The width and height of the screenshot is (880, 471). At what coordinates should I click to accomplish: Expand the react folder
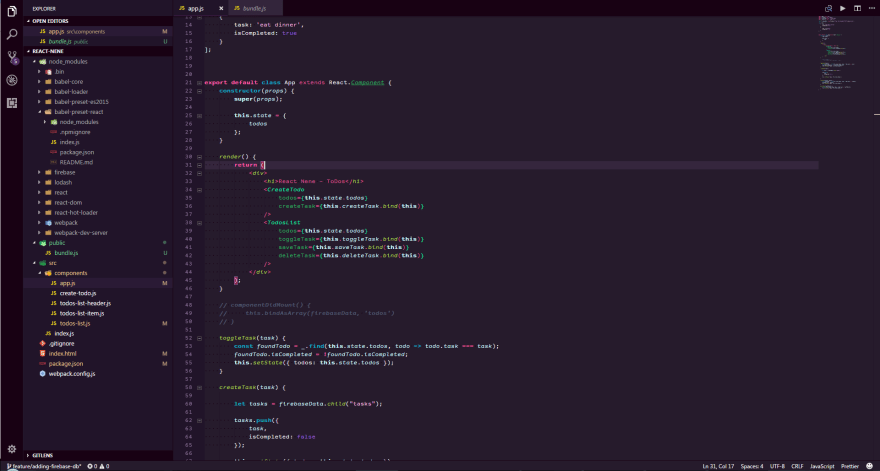coord(98,193)
